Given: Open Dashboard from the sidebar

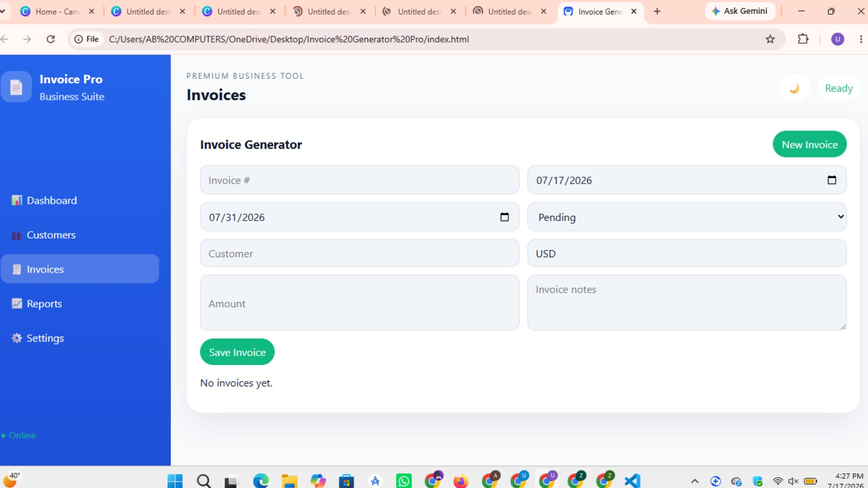Looking at the screenshot, I should pyautogui.click(x=80, y=200).
